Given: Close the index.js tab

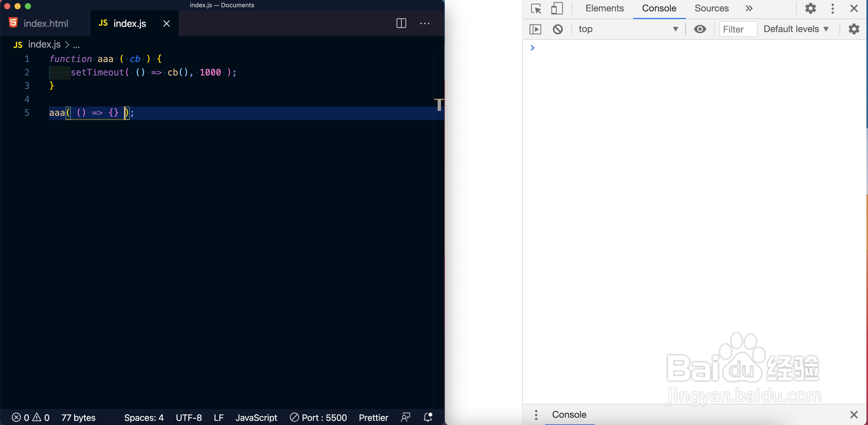Looking at the screenshot, I should point(166,23).
